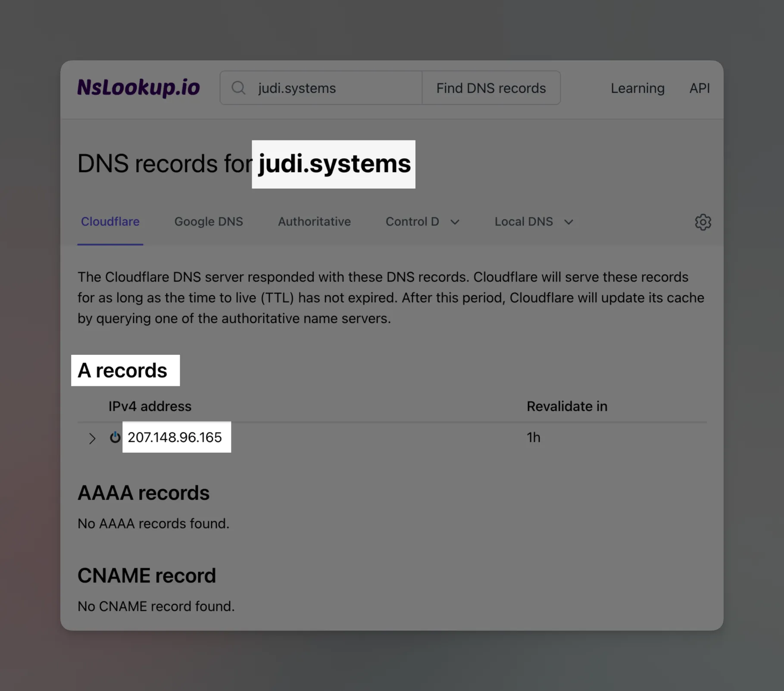Click the A records heading
Screen dimensions: 784x691
click(122, 370)
